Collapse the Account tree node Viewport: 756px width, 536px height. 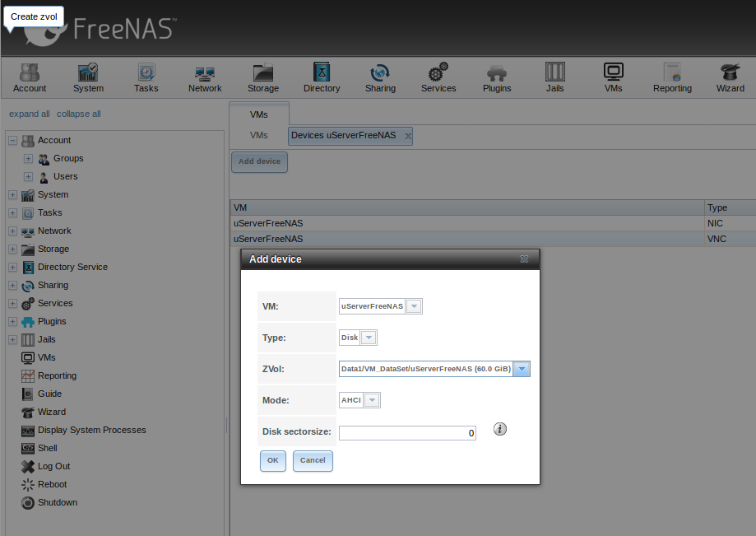click(13, 141)
